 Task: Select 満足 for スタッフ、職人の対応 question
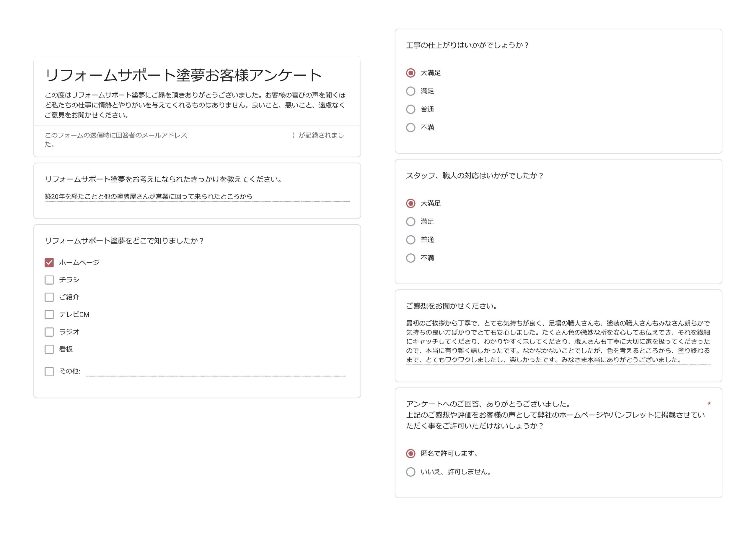[410, 221]
